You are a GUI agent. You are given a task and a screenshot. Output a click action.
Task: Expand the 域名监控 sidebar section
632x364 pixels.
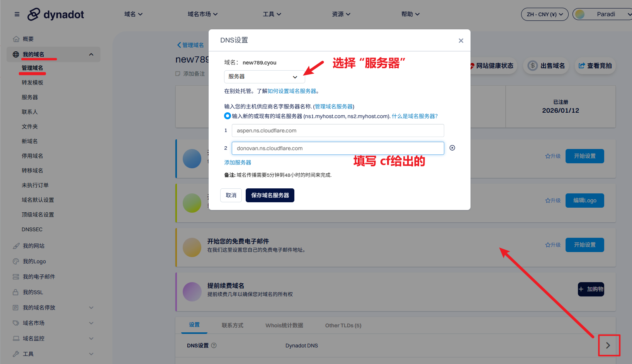pos(91,339)
